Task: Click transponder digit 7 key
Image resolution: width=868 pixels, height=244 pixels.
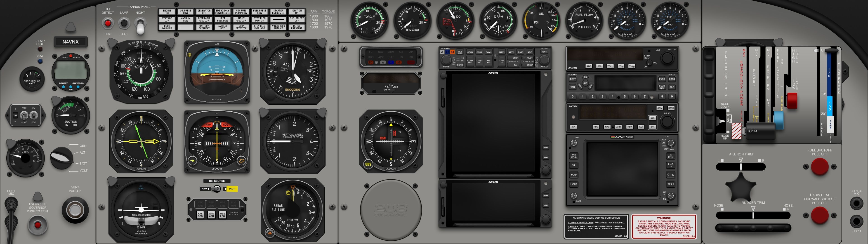Action: [x=645, y=96]
